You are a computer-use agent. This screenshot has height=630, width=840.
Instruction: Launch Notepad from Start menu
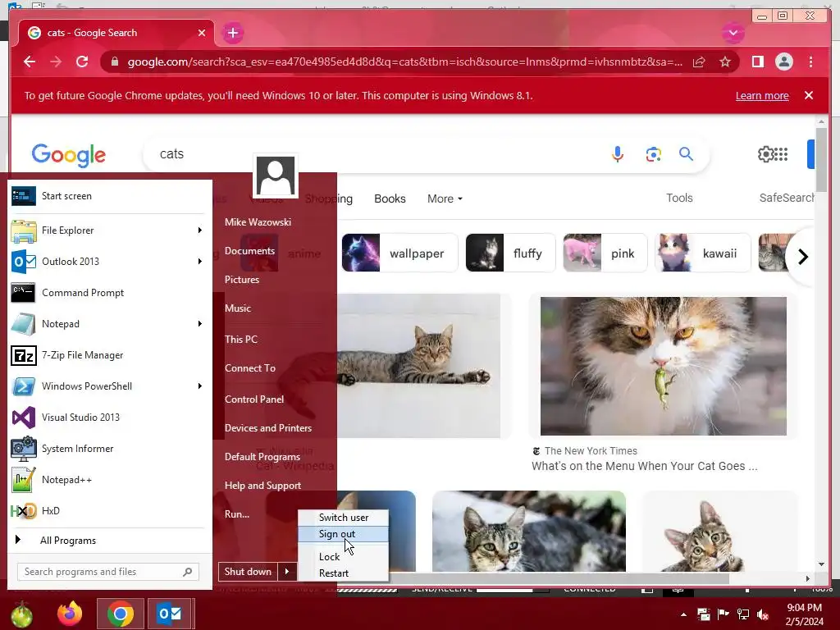coord(102,323)
